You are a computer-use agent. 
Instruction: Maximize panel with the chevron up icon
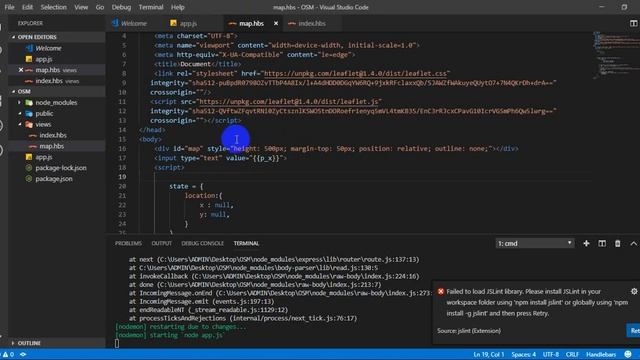pyautogui.click(x=633, y=243)
